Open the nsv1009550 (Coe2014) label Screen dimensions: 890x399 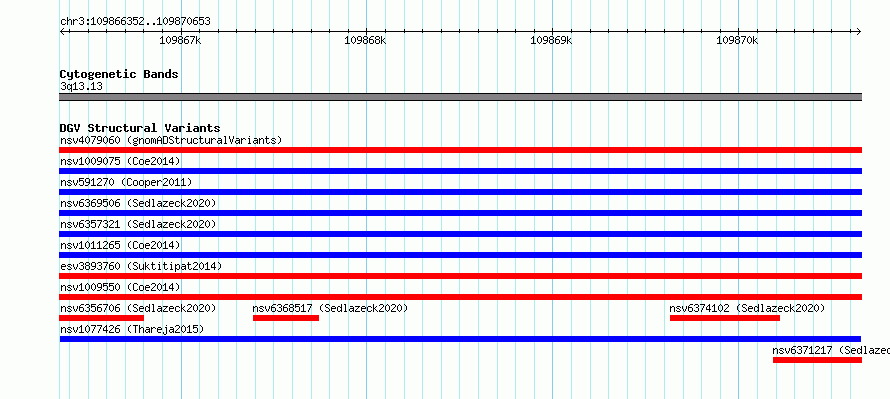coord(120,287)
